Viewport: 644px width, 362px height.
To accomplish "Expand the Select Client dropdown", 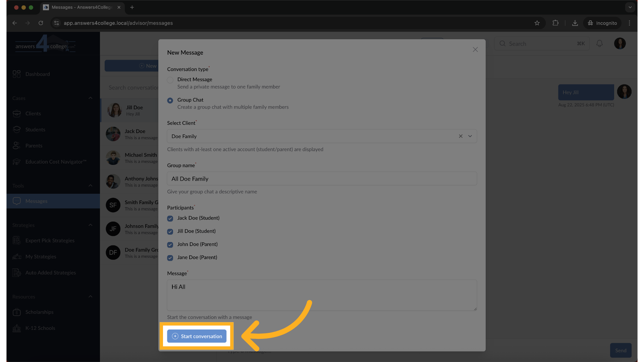I will (x=470, y=136).
